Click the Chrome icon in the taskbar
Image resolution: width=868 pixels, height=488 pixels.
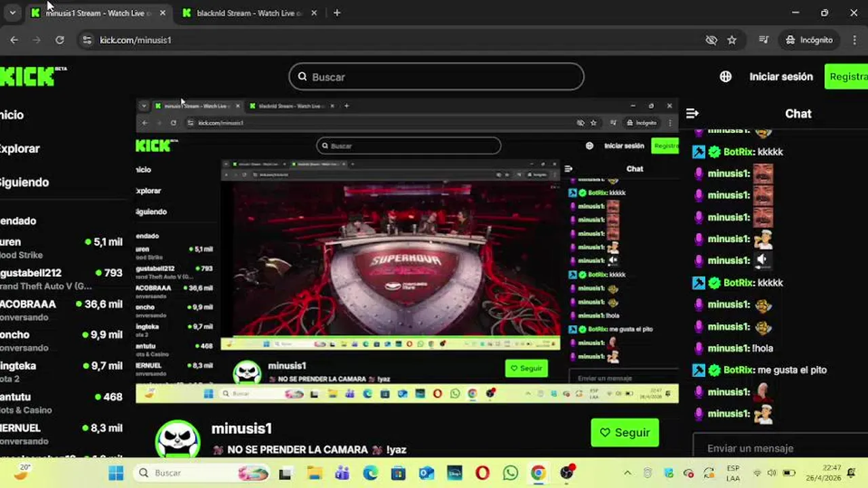[x=538, y=473]
